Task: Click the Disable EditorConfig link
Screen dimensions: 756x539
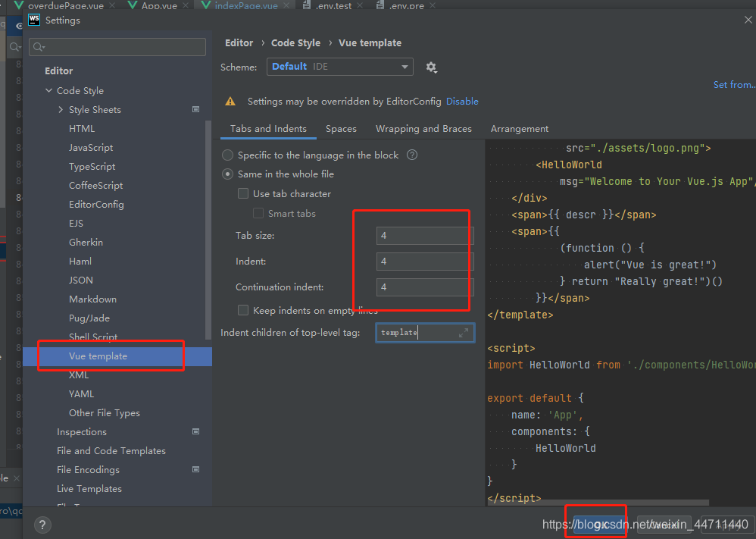Action: 462,102
